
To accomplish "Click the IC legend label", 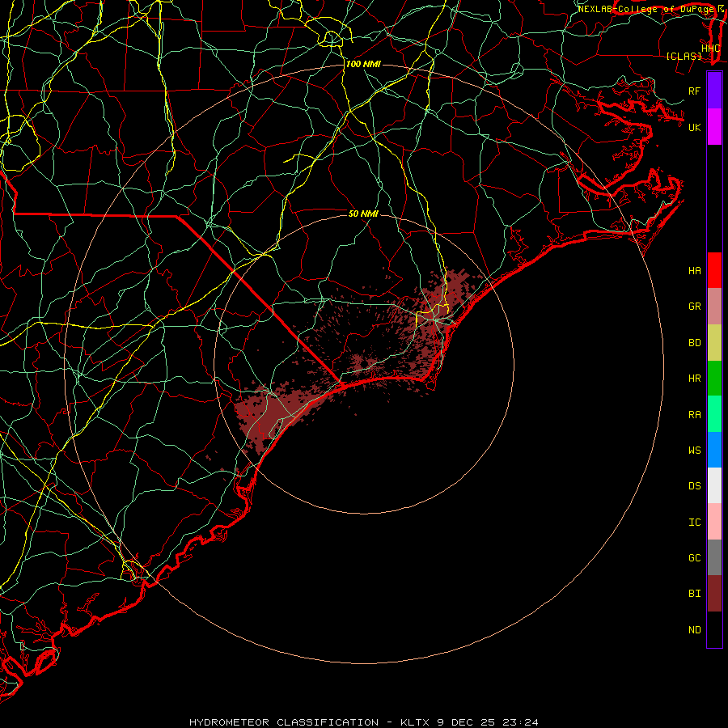I will click(694, 522).
